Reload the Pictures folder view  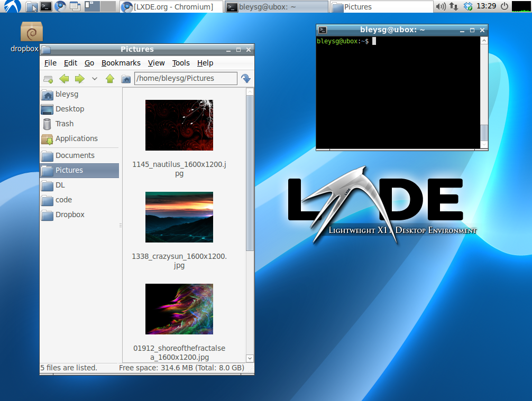pyautogui.click(x=245, y=78)
